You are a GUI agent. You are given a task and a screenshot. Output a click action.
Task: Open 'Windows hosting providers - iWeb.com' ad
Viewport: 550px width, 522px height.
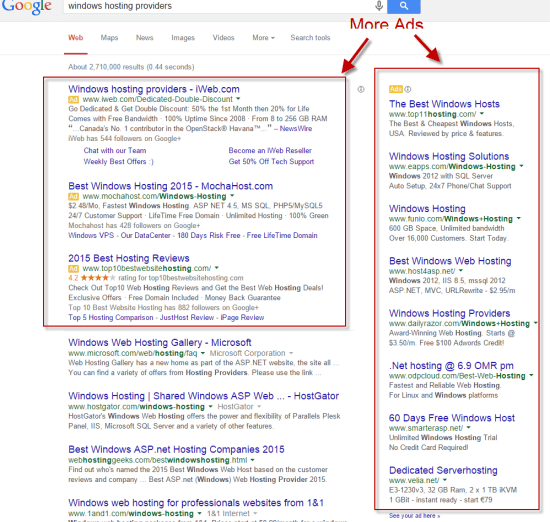[154, 89]
